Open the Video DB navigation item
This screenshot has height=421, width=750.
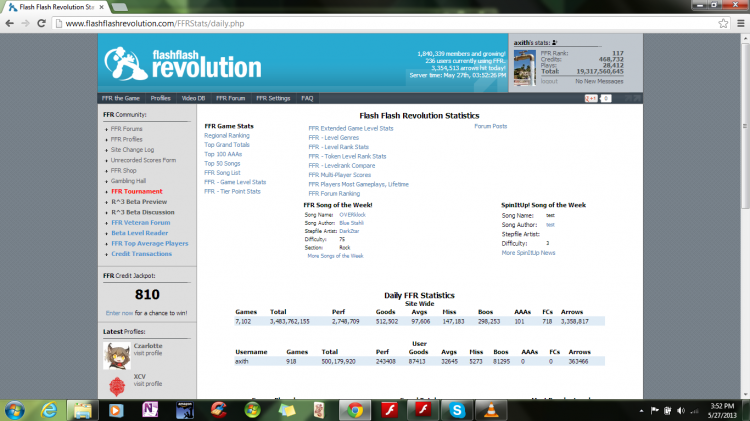click(x=193, y=98)
